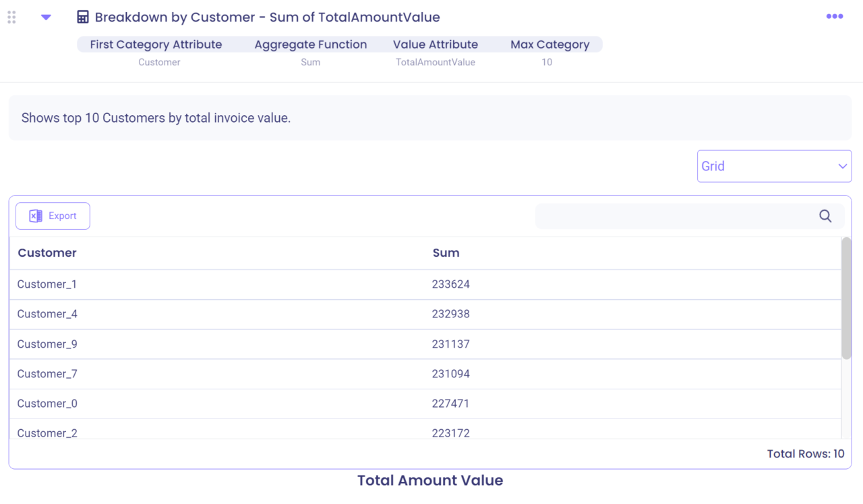Click the Value Attribute label

[x=436, y=44]
